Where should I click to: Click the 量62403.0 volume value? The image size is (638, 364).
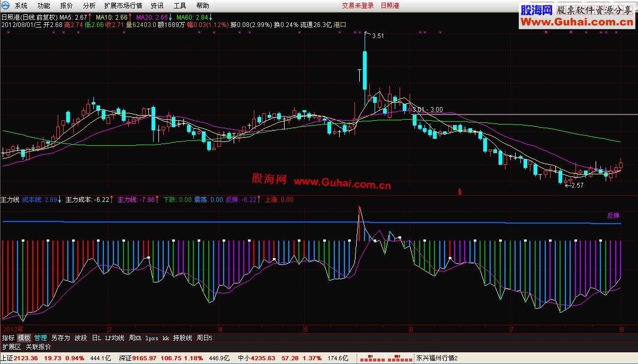[141, 25]
